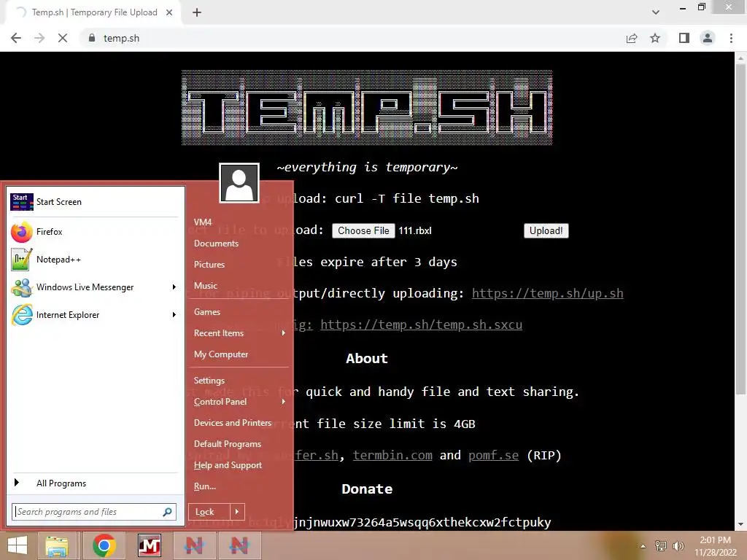The image size is (747, 560).
Task: Open the Chrome profile menu
Action: [708, 38]
